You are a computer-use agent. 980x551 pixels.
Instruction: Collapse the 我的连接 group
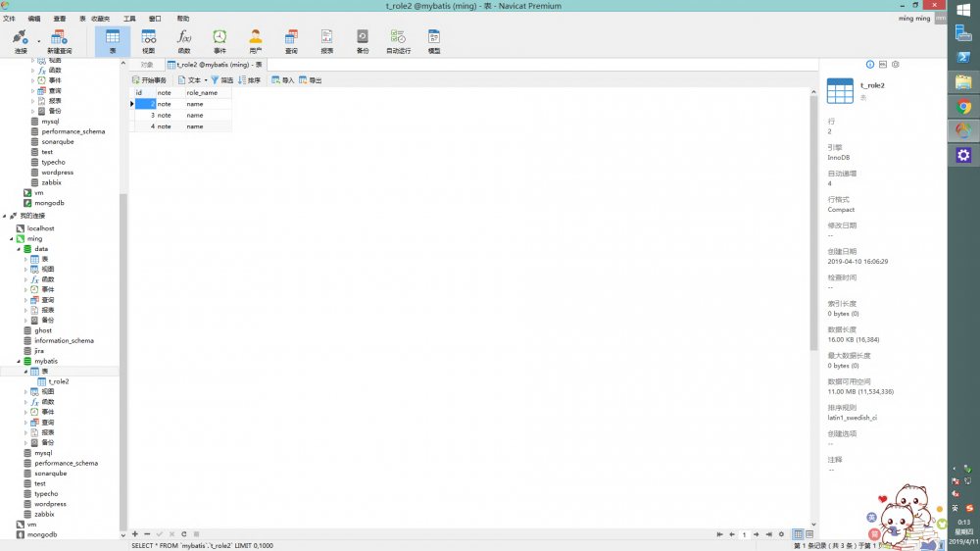coord(4,216)
